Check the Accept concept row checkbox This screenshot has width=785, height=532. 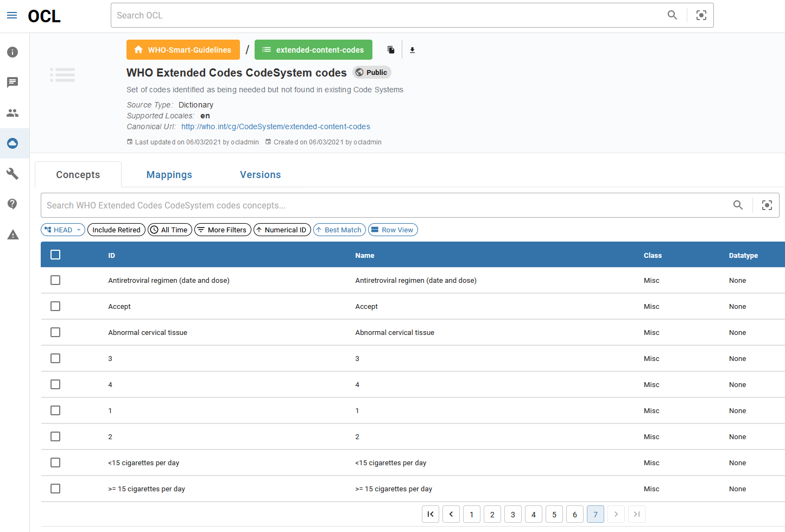click(55, 306)
